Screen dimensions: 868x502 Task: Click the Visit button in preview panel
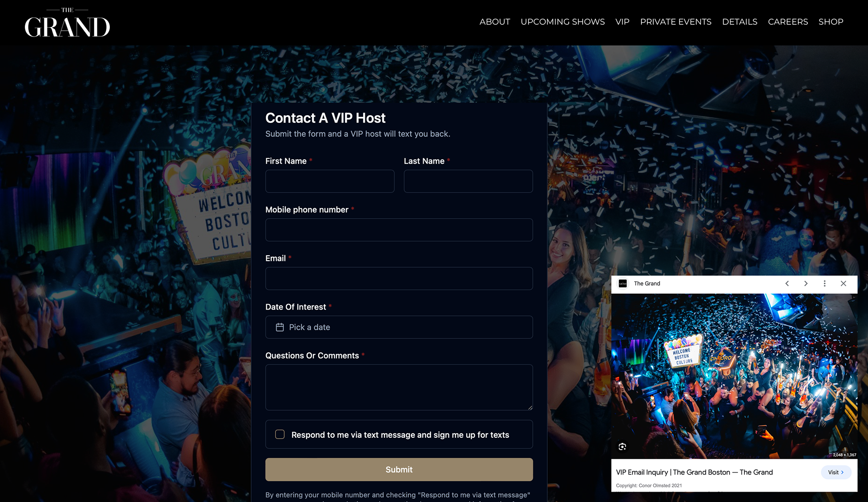[836, 472]
